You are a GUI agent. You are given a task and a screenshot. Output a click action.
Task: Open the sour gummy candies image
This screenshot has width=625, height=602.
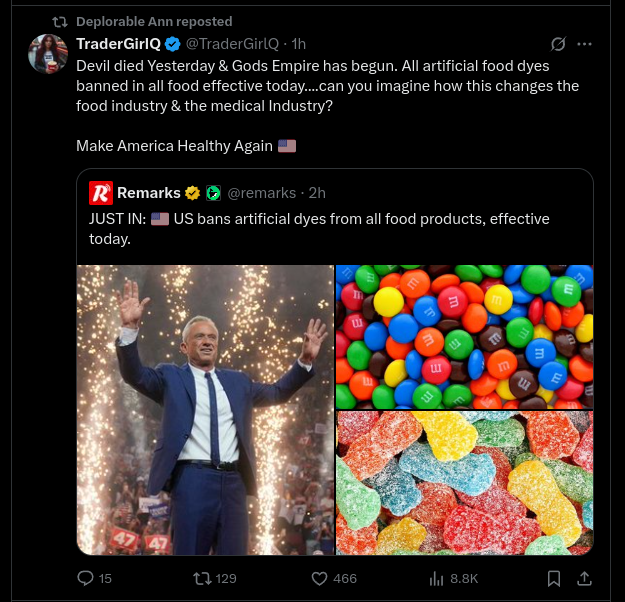coord(464,483)
